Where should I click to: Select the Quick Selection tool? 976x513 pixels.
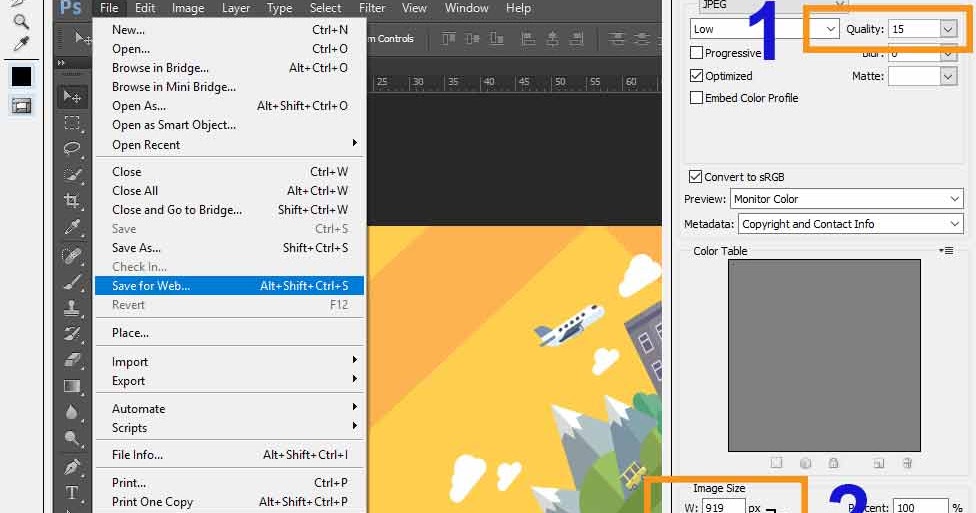72,175
